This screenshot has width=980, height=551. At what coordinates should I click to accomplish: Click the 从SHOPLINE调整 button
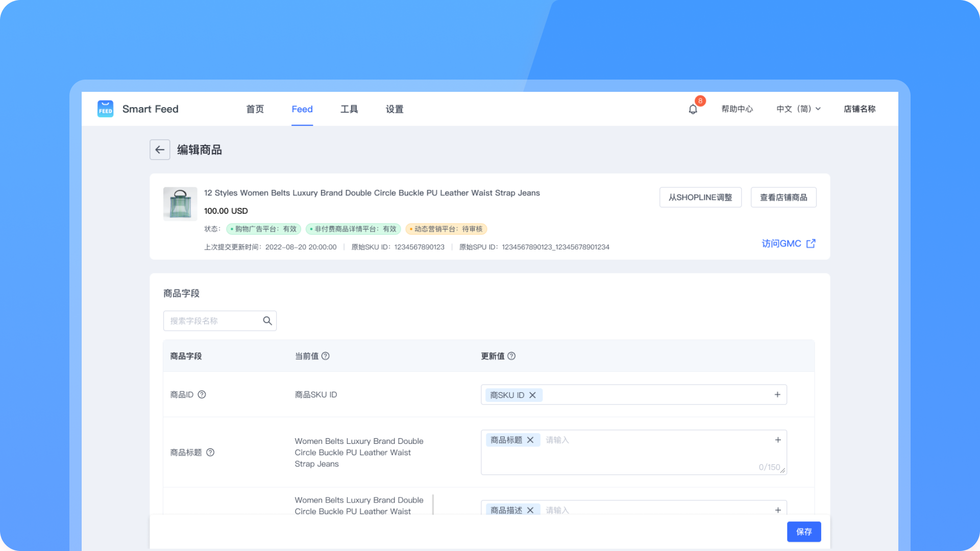pos(700,197)
